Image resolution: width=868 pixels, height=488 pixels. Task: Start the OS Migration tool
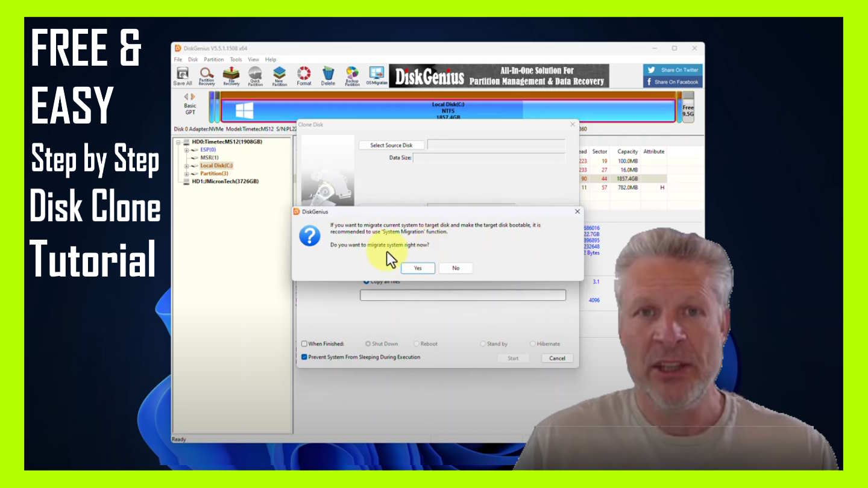coord(377,76)
